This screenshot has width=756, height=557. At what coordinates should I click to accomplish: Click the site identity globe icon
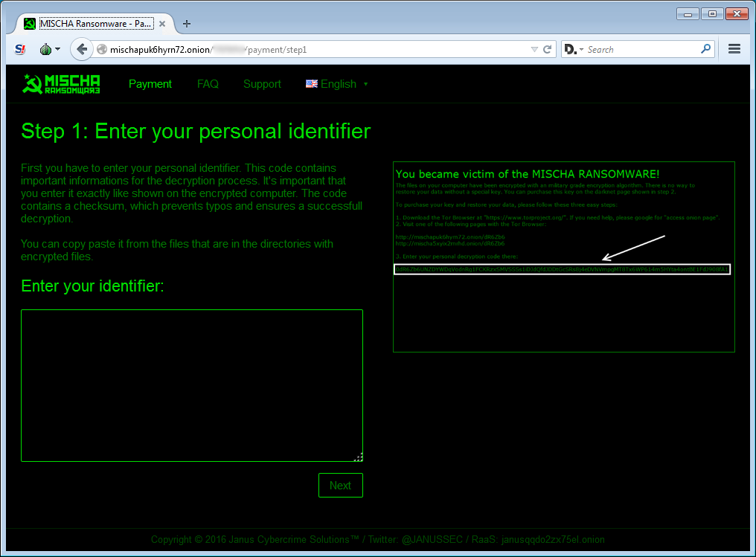point(102,49)
